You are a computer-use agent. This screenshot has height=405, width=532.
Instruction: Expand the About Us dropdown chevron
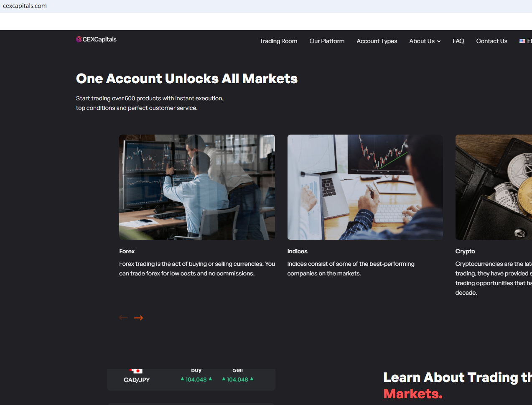click(x=439, y=41)
